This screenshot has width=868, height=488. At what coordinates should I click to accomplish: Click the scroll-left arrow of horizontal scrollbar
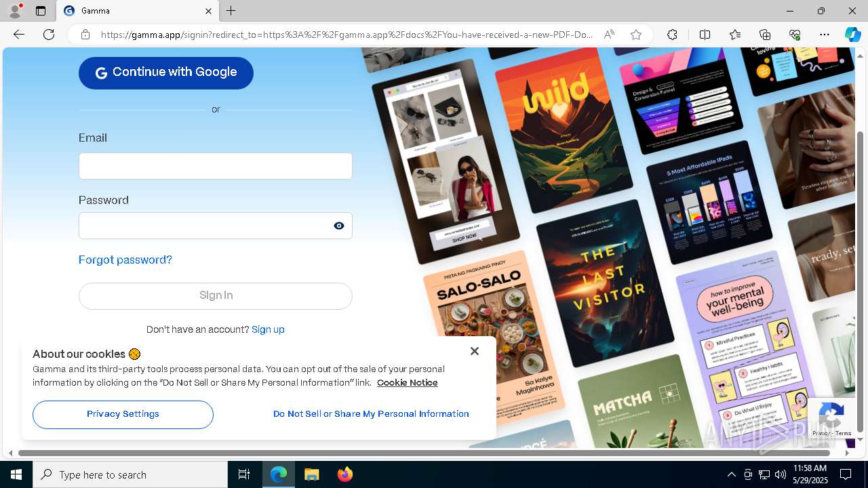coord(9,453)
